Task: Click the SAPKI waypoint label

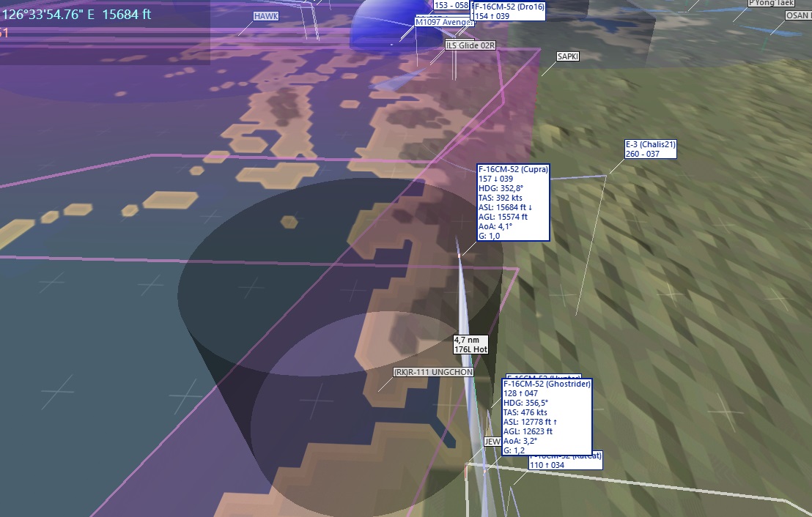Action: [567, 56]
